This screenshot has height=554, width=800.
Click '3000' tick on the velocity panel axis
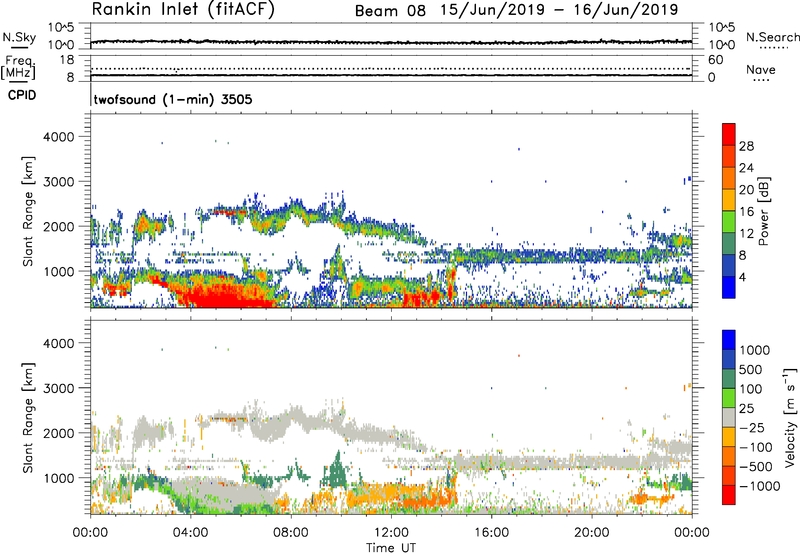58,388
